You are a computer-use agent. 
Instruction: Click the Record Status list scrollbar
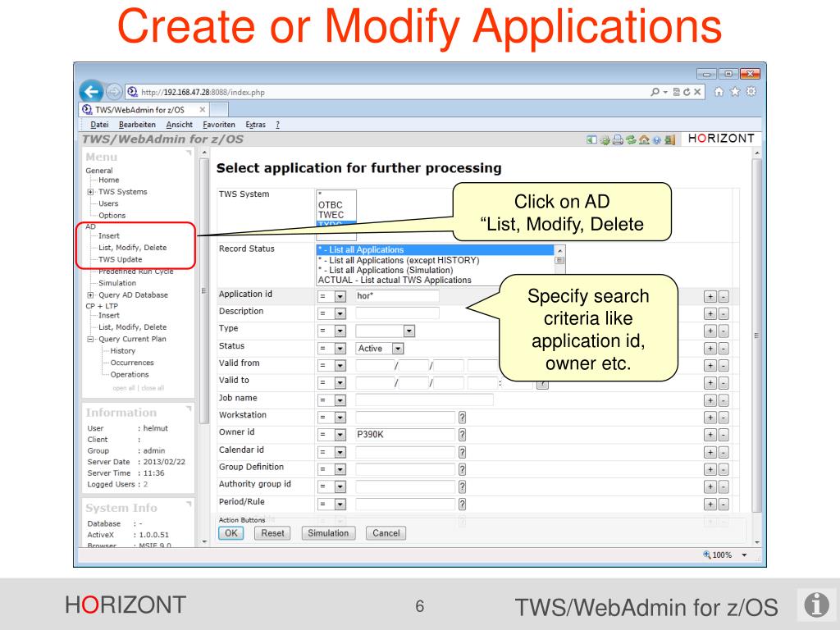tap(559, 259)
